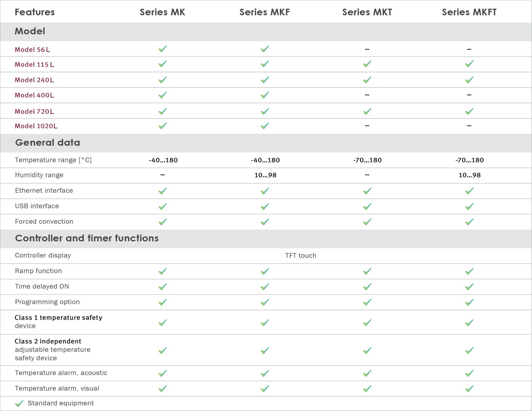Open the Model 56L link
Viewport: 532px width, 411px height.
32,50
